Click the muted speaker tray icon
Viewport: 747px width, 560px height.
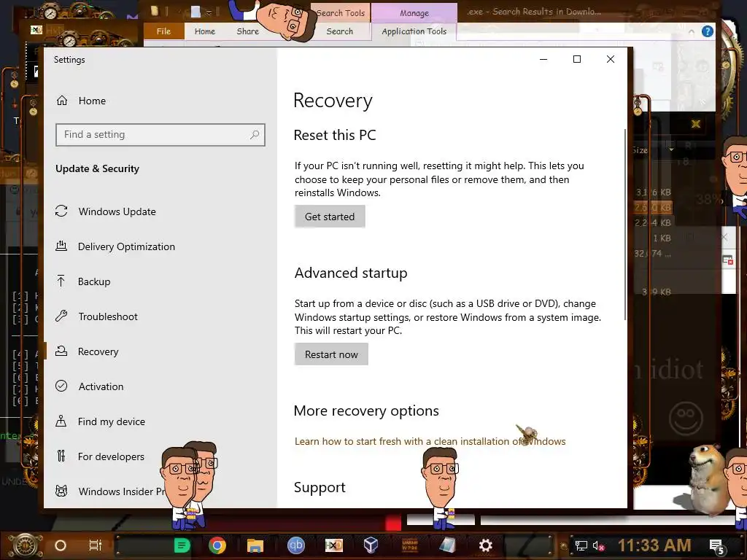tap(598, 546)
